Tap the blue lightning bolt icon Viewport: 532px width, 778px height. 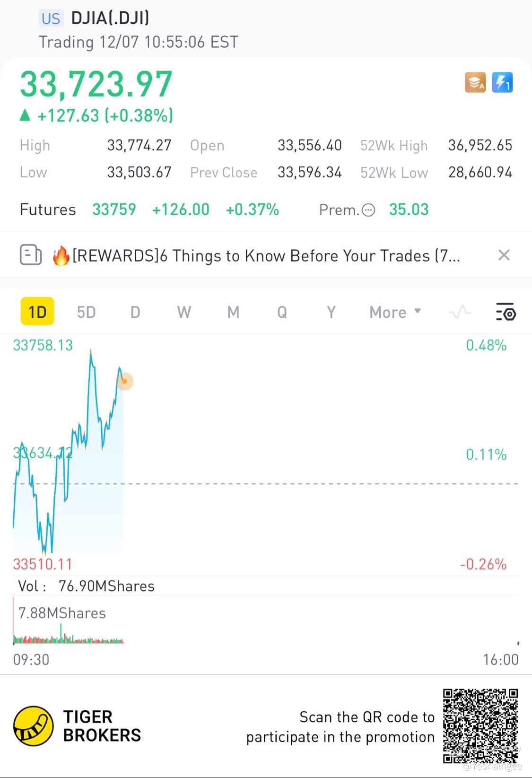[x=502, y=83]
